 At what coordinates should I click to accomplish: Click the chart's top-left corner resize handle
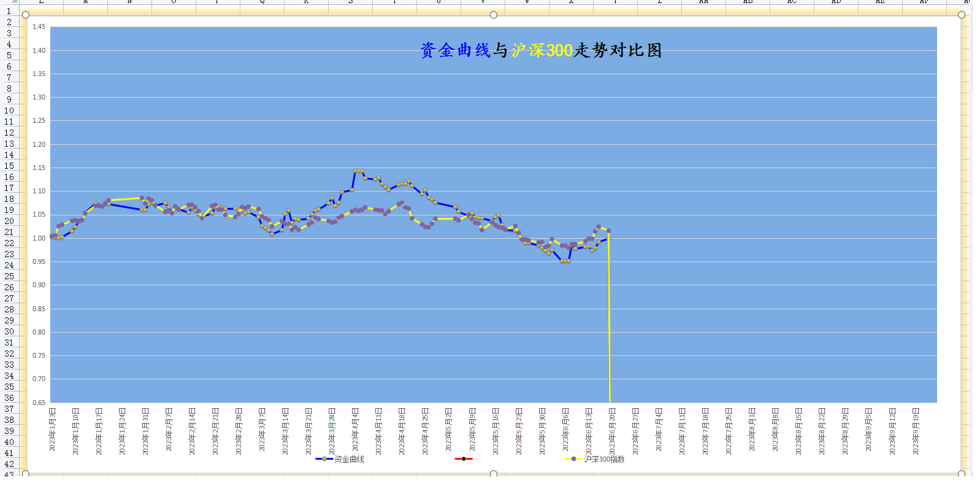[x=26, y=15]
